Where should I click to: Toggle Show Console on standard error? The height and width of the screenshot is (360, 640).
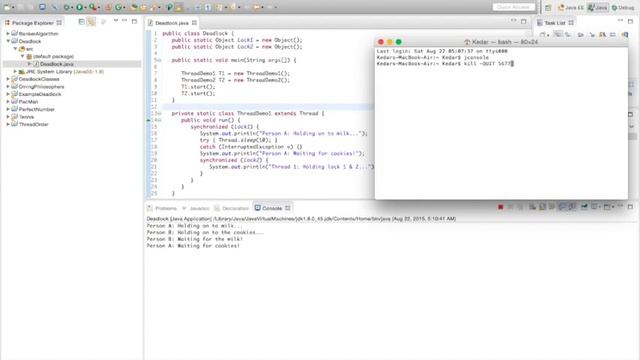pyautogui.click(x=572, y=207)
